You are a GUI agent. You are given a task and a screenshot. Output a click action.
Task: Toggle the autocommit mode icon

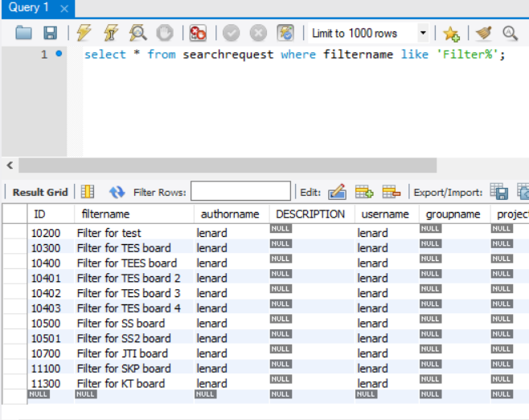coord(285,33)
